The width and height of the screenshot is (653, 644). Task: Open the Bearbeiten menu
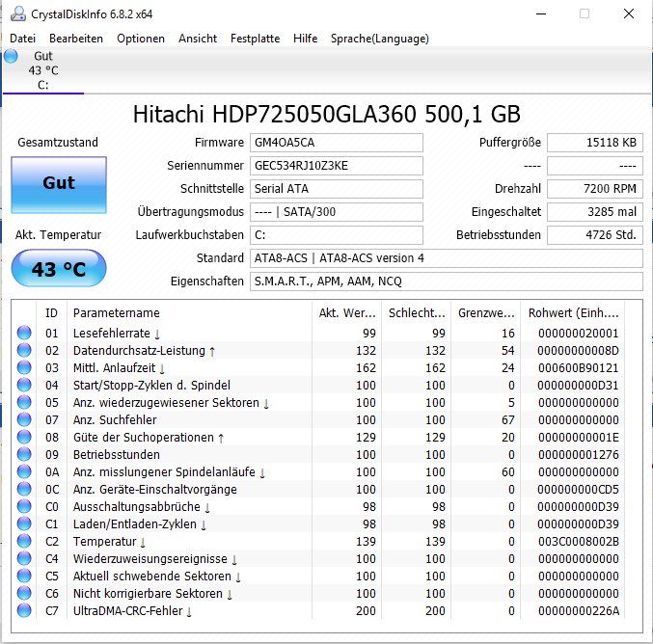pos(76,39)
